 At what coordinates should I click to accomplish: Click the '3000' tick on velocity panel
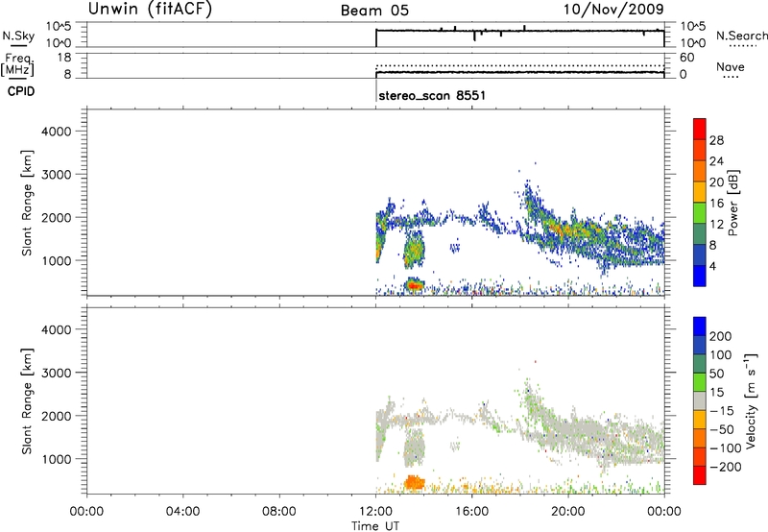coord(57,373)
